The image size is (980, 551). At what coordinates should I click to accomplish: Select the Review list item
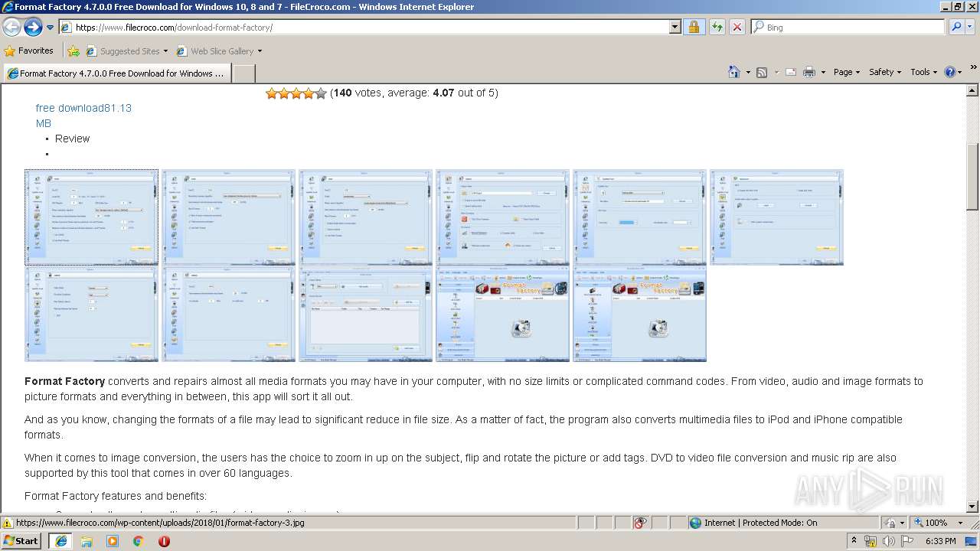tap(72, 139)
